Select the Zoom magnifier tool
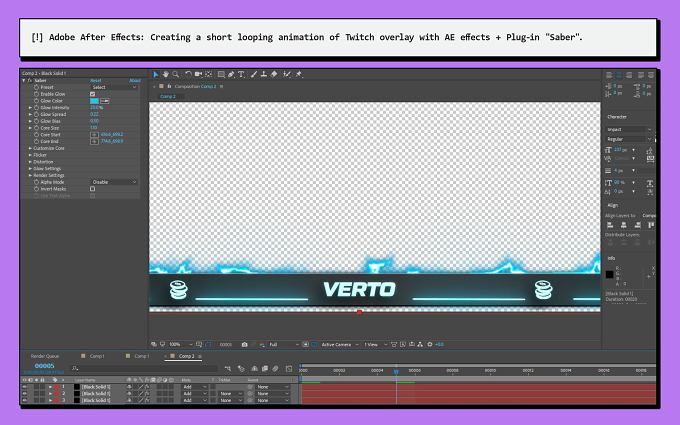This screenshot has height=425, width=680. [176, 74]
